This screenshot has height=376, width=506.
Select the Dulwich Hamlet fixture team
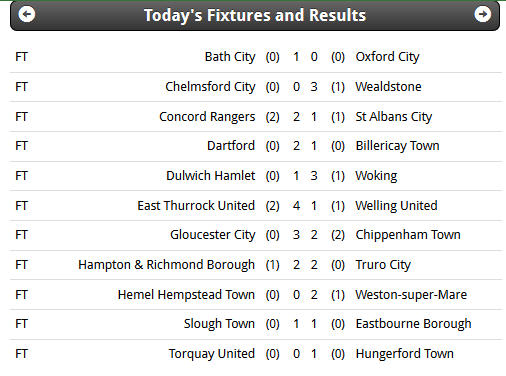click(210, 176)
